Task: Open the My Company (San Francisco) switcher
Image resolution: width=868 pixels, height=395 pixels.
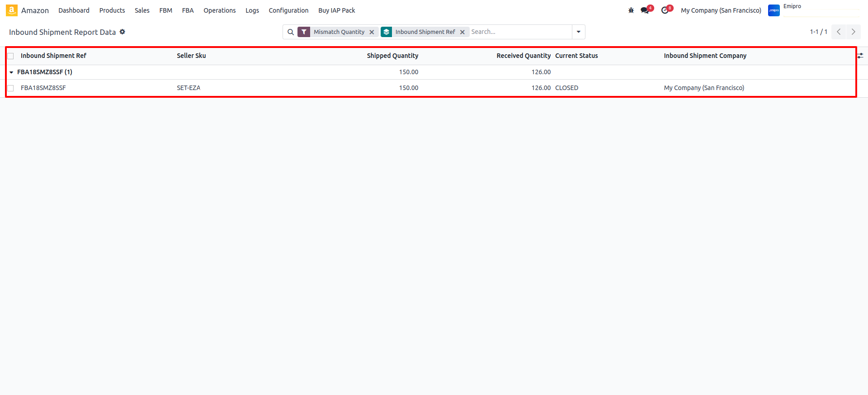Action: click(x=721, y=10)
